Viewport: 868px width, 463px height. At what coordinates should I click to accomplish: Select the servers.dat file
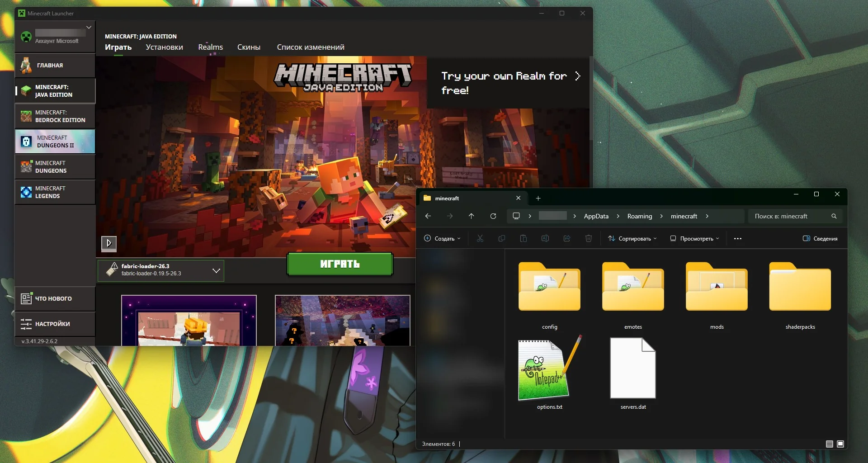(633, 373)
